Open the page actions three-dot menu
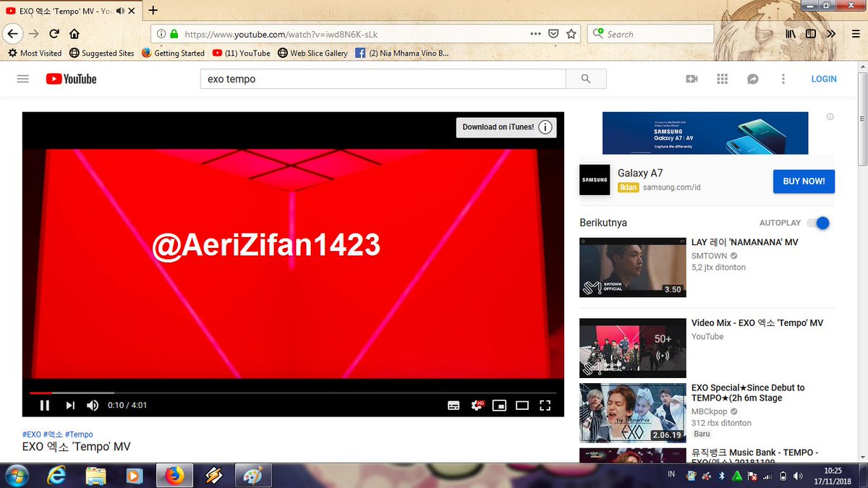 535,34
